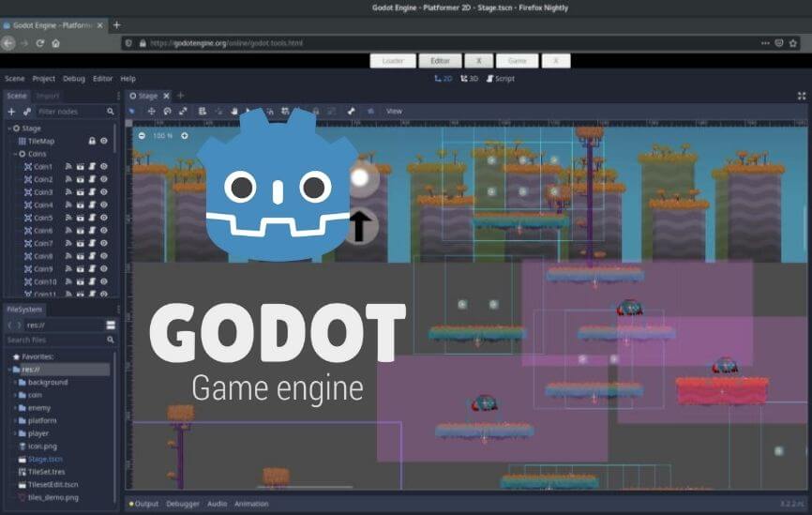Expand the background folder
Image resolution: width=812 pixels, height=515 pixels.
14,383
